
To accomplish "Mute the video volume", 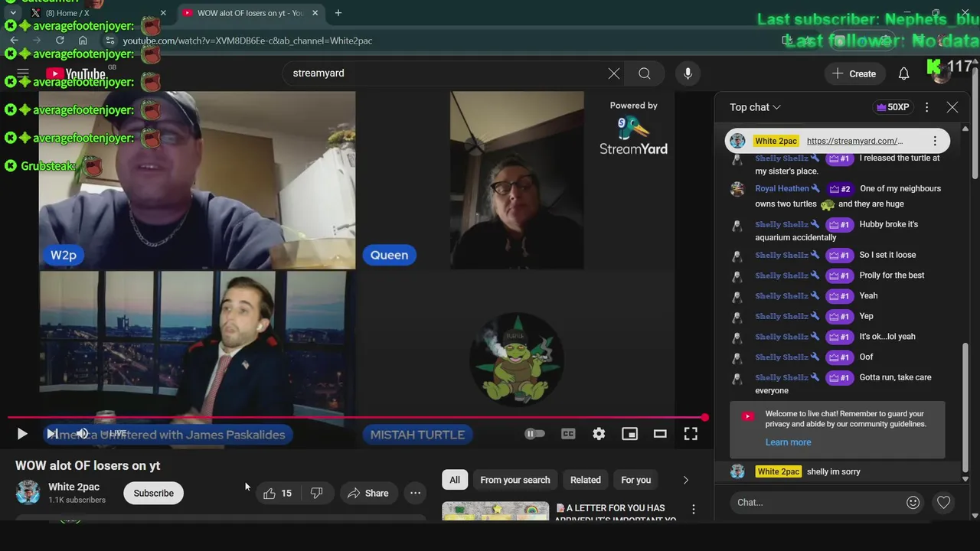I will tap(83, 434).
